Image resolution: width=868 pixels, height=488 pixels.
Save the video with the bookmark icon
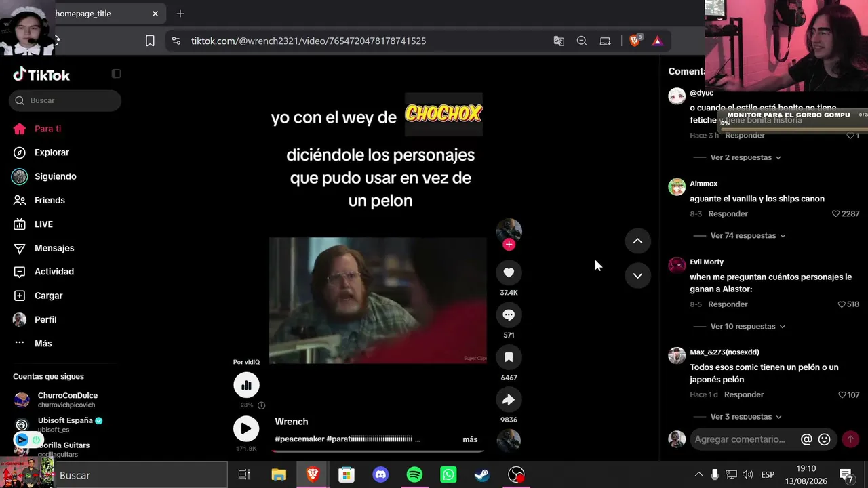(x=509, y=357)
